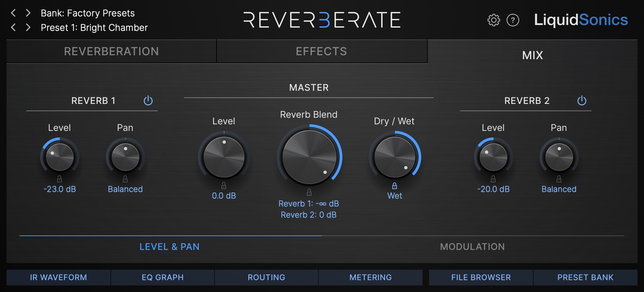Click the Reverb 1 Pan knob
This screenshot has height=292, width=644.
tap(126, 157)
